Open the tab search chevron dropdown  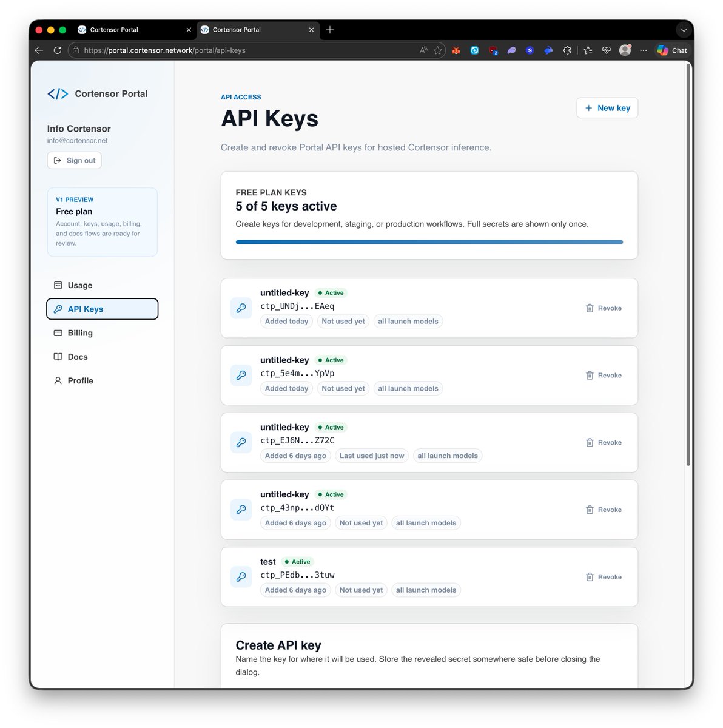[684, 29]
